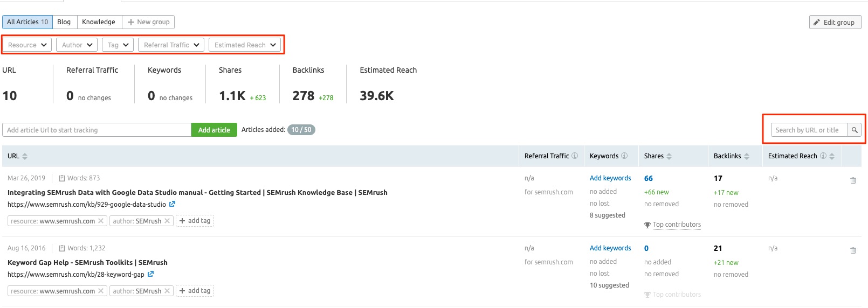Expand the Estimated Reach filter dropdown
The height and width of the screenshot is (308, 868).
click(x=245, y=45)
